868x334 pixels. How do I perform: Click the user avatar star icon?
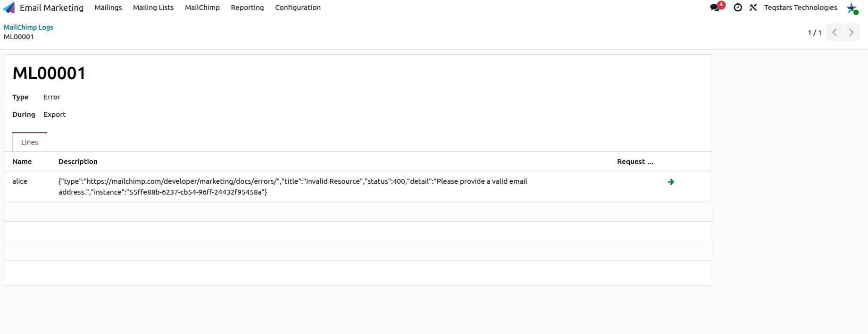pos(852,8)
